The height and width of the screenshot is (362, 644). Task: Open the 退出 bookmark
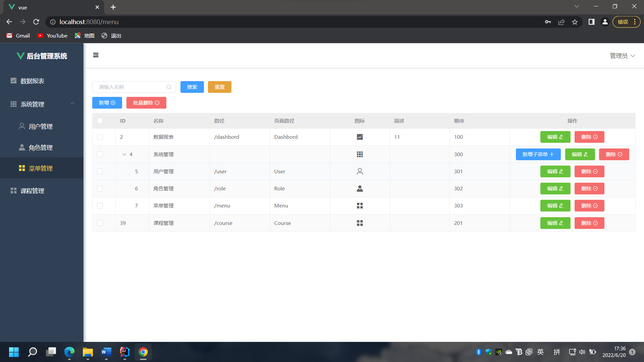click(x=111, y=36)
